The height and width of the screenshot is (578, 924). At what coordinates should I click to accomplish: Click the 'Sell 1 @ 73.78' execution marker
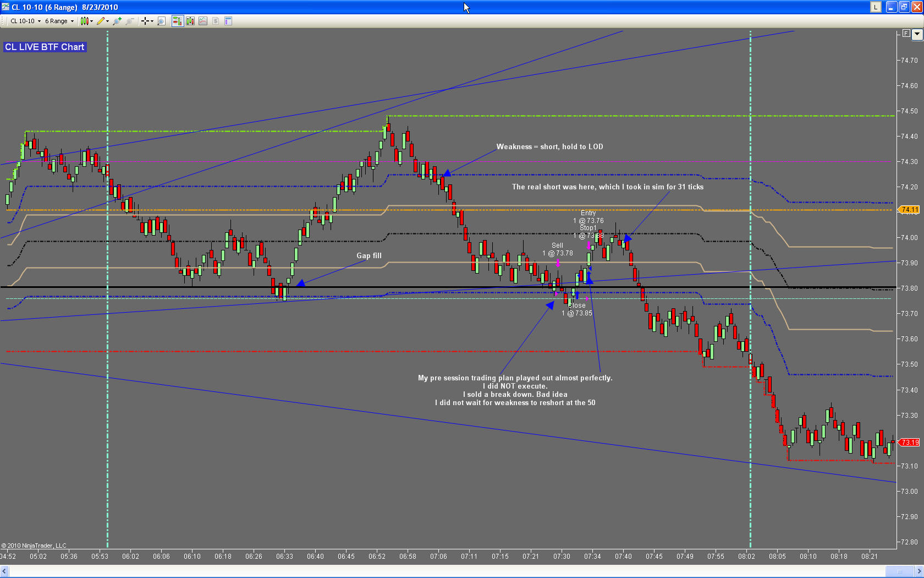click(x=558, y=250)
